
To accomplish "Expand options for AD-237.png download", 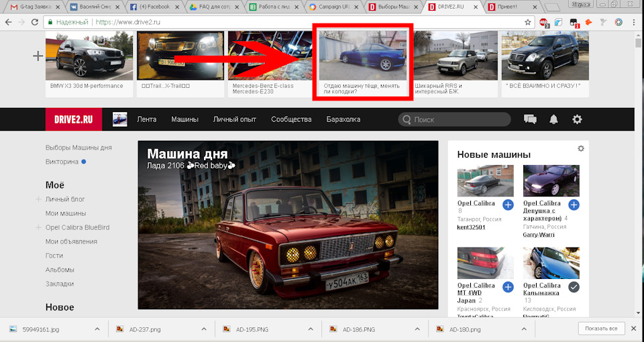I will tap(204, 329).
